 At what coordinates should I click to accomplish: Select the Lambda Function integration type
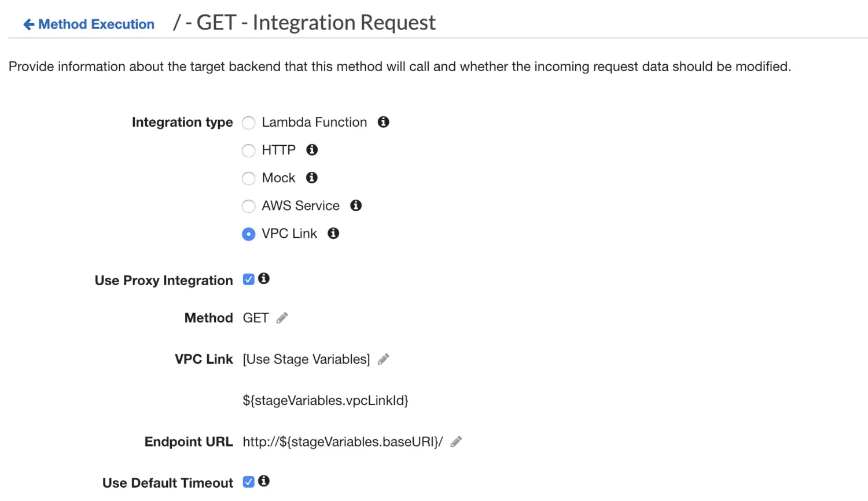click(248, 123)
